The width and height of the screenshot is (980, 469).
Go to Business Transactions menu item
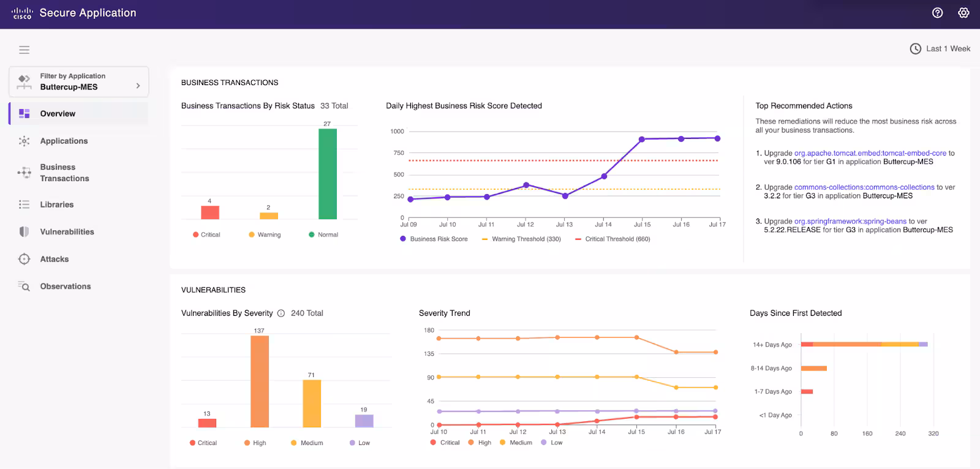[x=64, y=173]
